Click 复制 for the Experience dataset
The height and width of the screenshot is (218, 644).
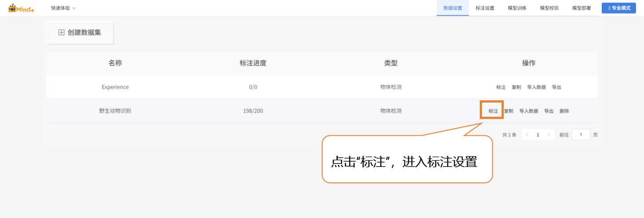[516, 87]
